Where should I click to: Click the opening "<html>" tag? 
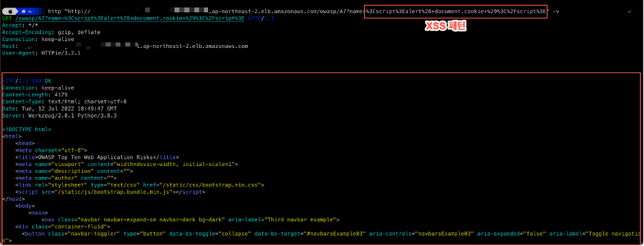point(12,137)
